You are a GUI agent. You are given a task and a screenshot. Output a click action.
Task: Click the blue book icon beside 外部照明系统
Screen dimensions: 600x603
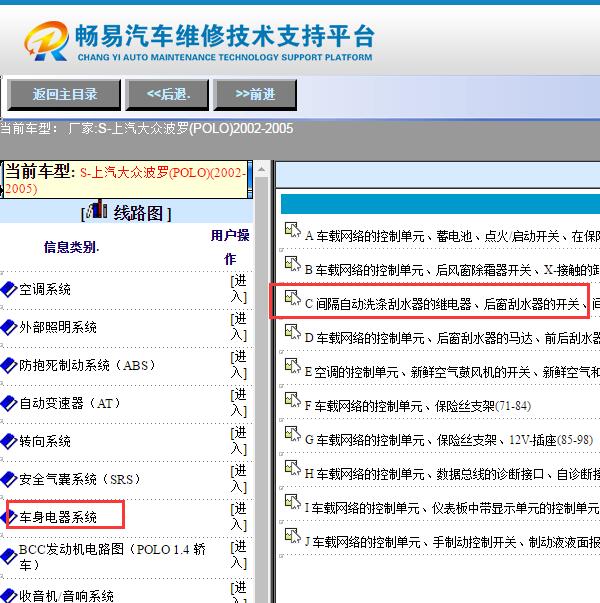(8, 327)
